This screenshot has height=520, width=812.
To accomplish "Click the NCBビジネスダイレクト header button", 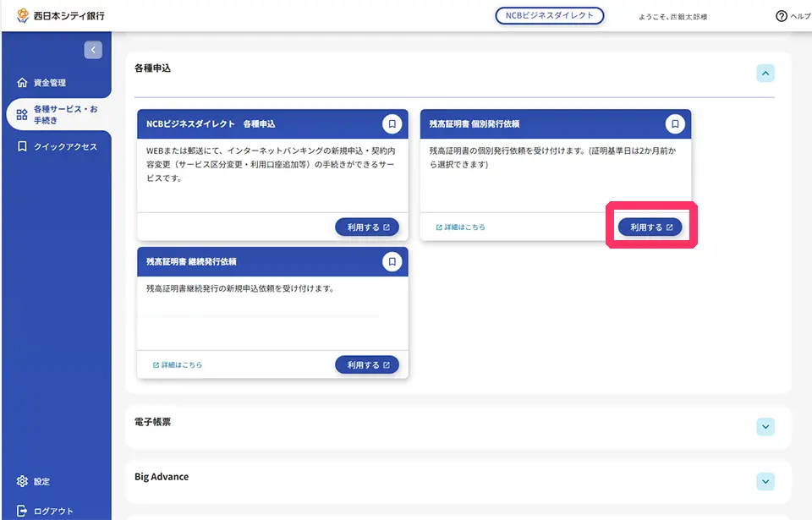I will [550, 15].
